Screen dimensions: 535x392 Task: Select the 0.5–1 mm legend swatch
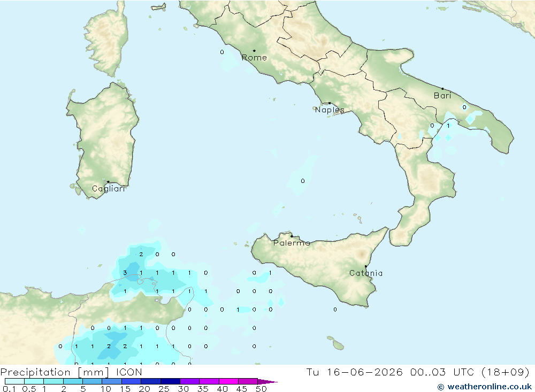coord(34,381)
